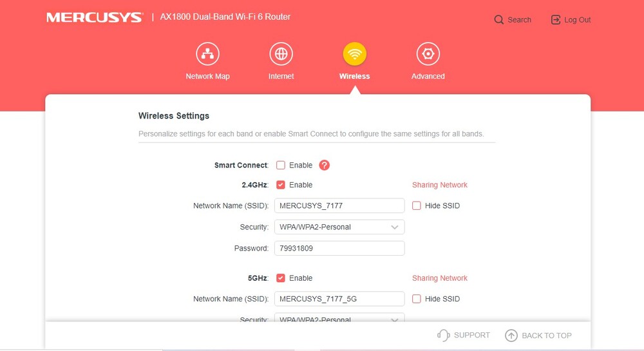Click the AX1800 Dual-Band Wi-Fi 6 Router title
This screenshot has height=351, width=644.
point(225,17)
